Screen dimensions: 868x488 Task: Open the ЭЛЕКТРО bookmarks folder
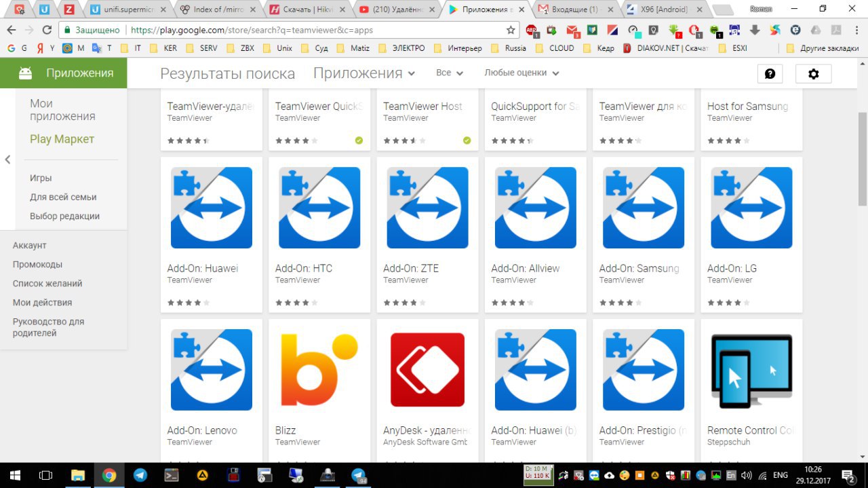point(401,48)
